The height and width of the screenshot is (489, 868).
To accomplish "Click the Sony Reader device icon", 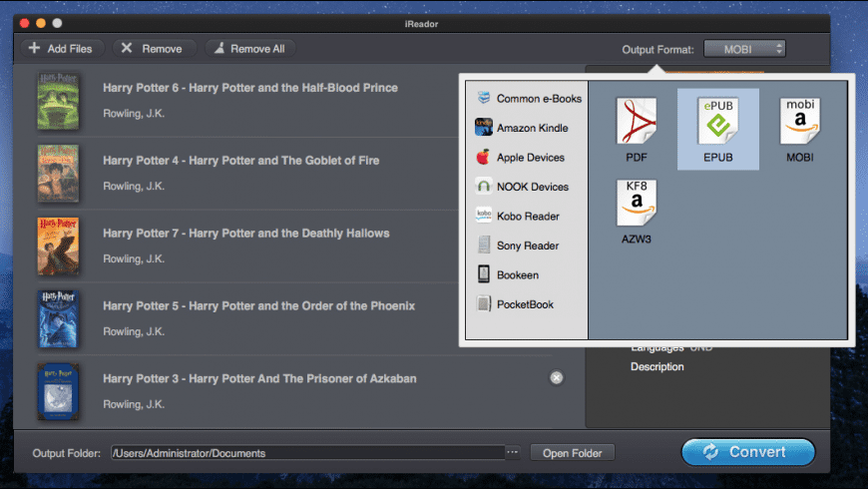I will click(483, 244).
